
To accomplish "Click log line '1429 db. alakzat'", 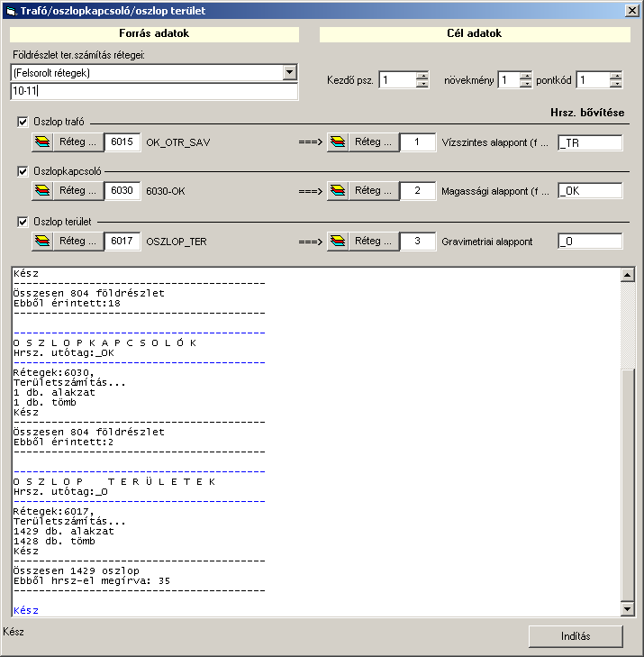I will [64, 531].
